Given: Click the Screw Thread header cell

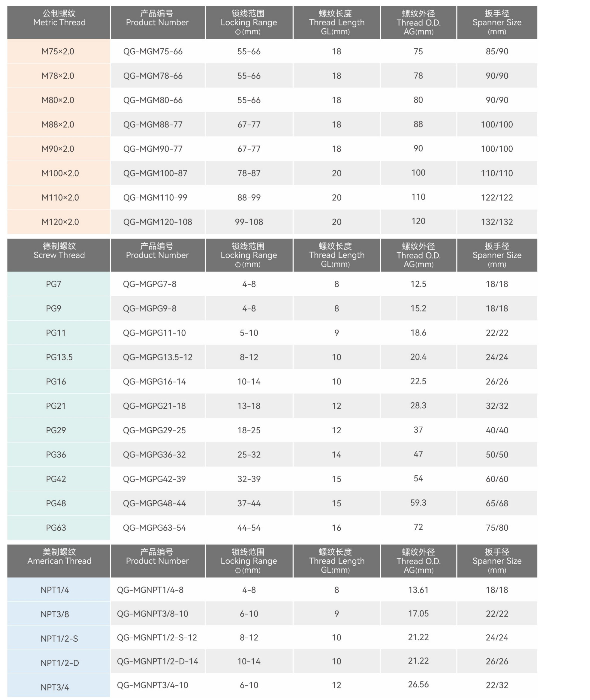Looking at the screenshot, I should (59, 255).
